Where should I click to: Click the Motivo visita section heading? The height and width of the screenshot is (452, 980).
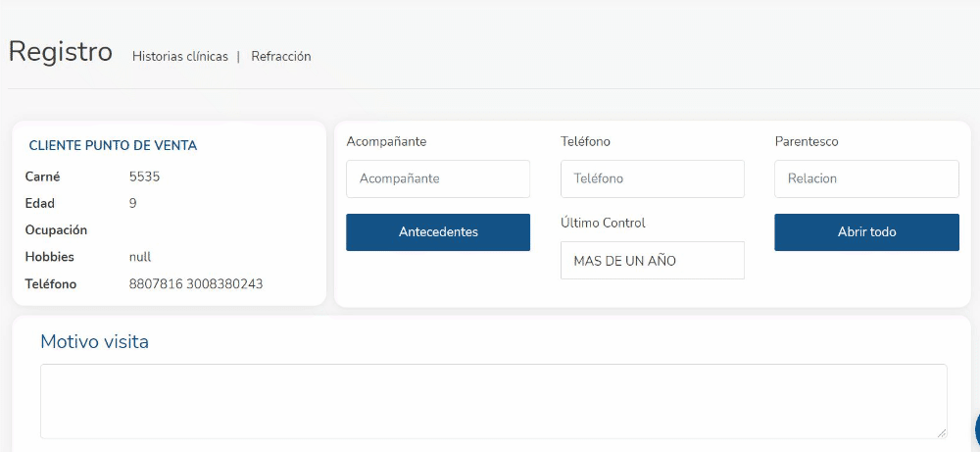pyautogui.click(x=94, y=342)
